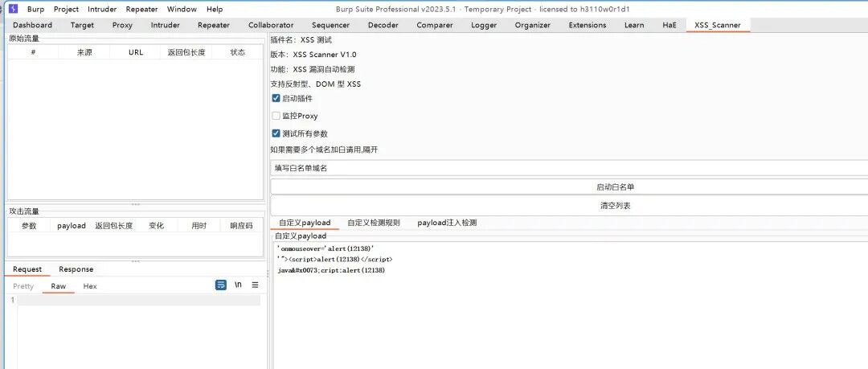Uncheck the 测试所有参数 checkbox
The image size is (868, 369).
point(276,133)
